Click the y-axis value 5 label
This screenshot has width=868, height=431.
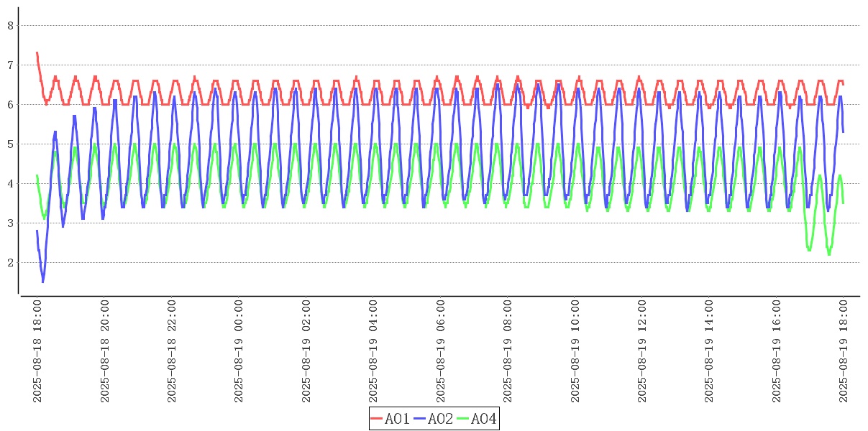point(10,144)
